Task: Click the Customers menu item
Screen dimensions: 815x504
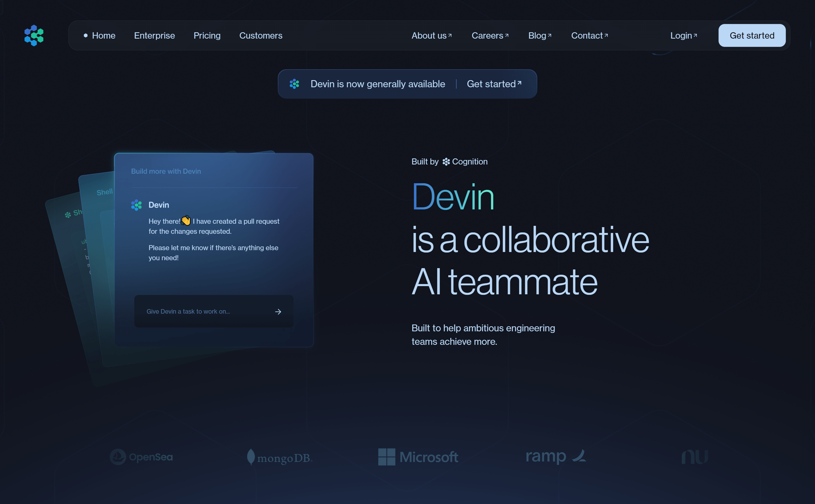Action: tap(261, 35)
